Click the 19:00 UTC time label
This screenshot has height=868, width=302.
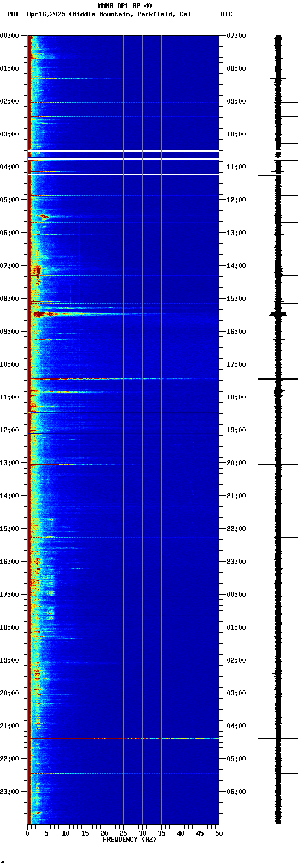click(236, 430)
